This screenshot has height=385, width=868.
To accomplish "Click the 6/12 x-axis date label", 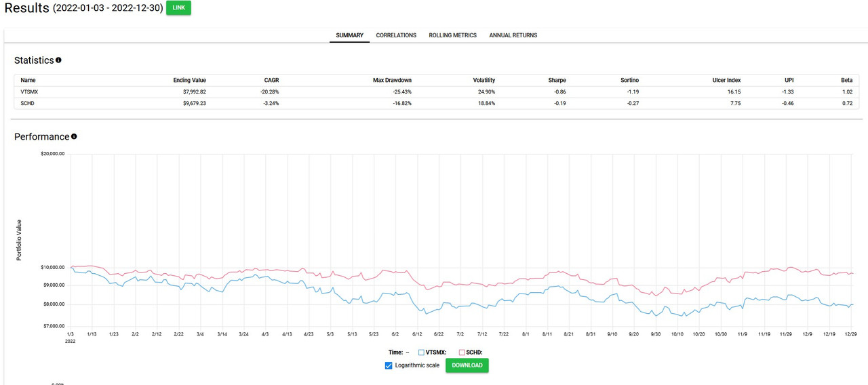I will pyautogui.click(x=417, y=334).
